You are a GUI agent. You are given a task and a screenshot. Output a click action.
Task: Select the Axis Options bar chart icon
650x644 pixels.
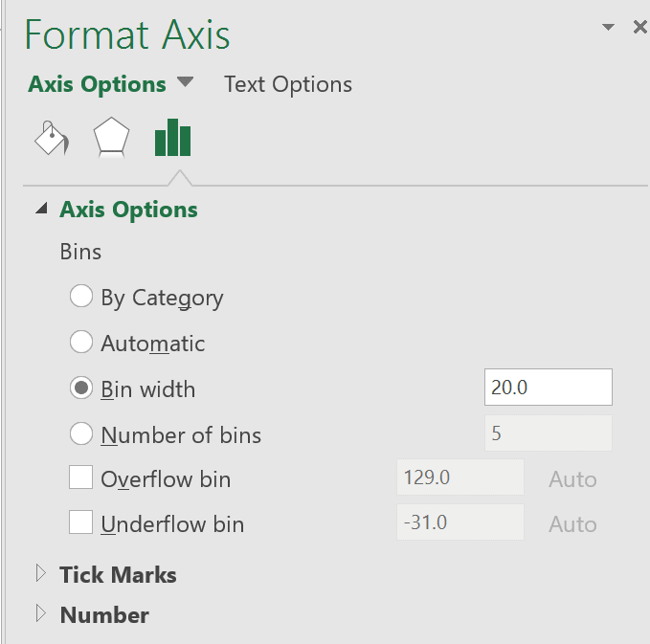(x=172, y=138)
